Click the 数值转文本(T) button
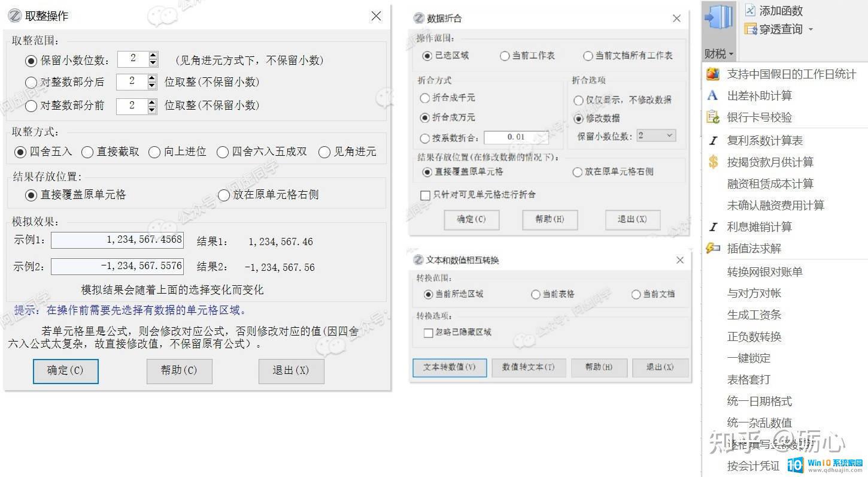Image resolution: width=868 pixels, height=477 pixels. click(529, 367)
